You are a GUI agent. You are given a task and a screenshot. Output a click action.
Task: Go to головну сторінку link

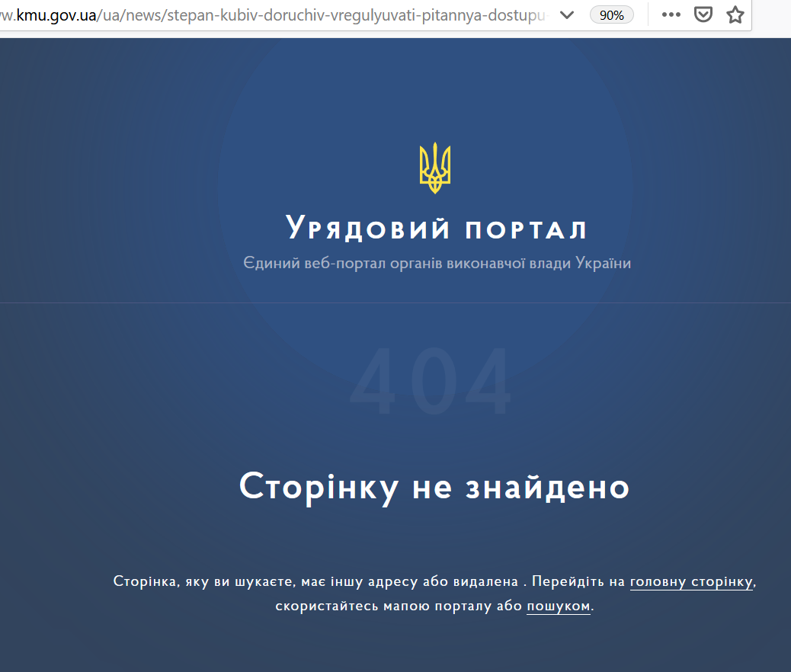[x=691, y=582]
